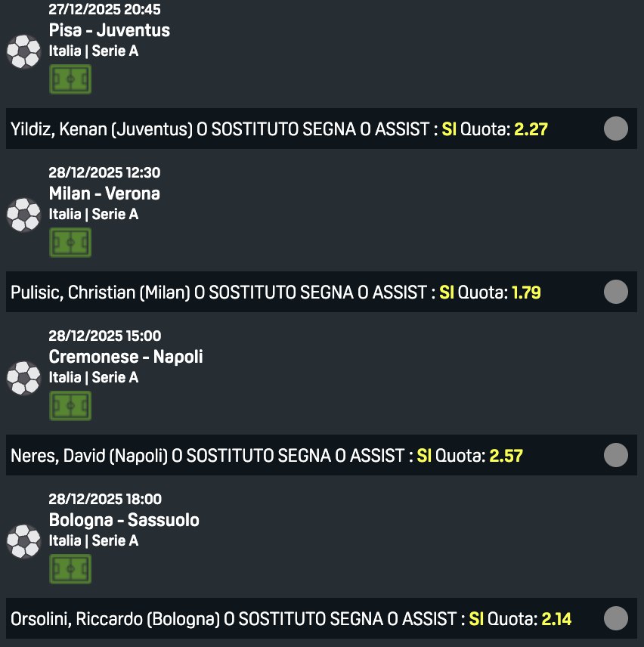This screenshot has height=647, width=644.
Task: Toggle the round selector on Orsolini bet row
Action: coord(616,618)
